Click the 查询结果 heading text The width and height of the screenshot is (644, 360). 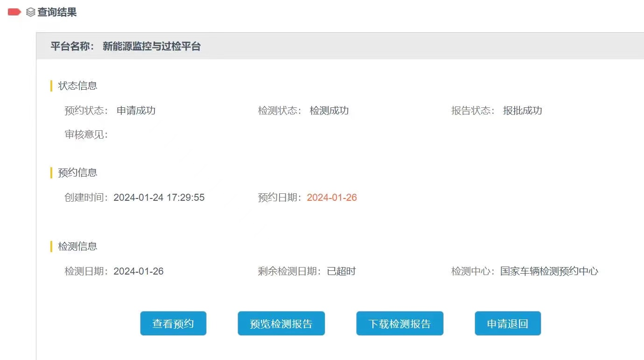tap(57, 13)
